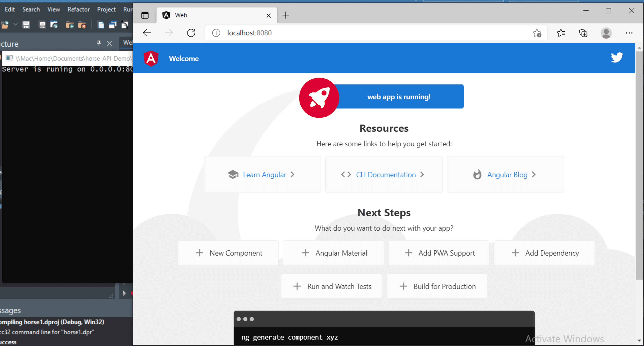Open the Learn Angular link

(x=263, y=174)
